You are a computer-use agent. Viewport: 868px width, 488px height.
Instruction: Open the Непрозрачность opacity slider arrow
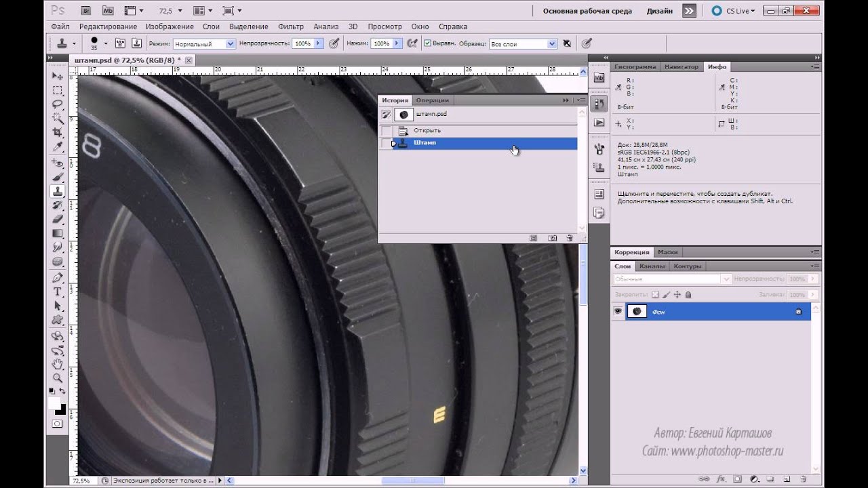coord(317,43)
